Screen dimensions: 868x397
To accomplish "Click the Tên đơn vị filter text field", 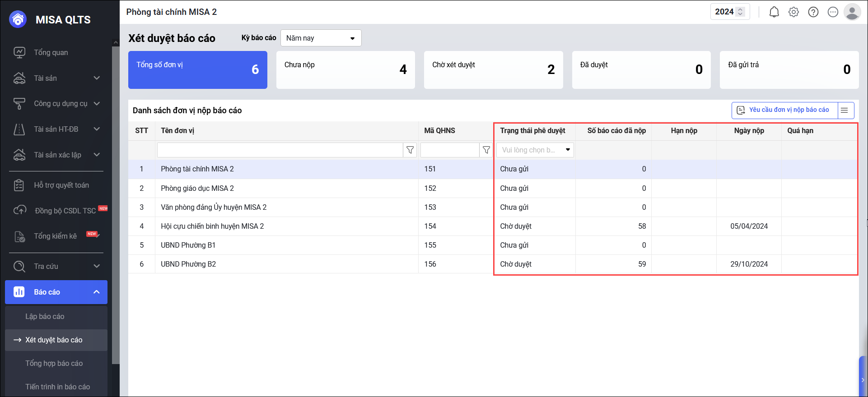I will click(280, 150).
